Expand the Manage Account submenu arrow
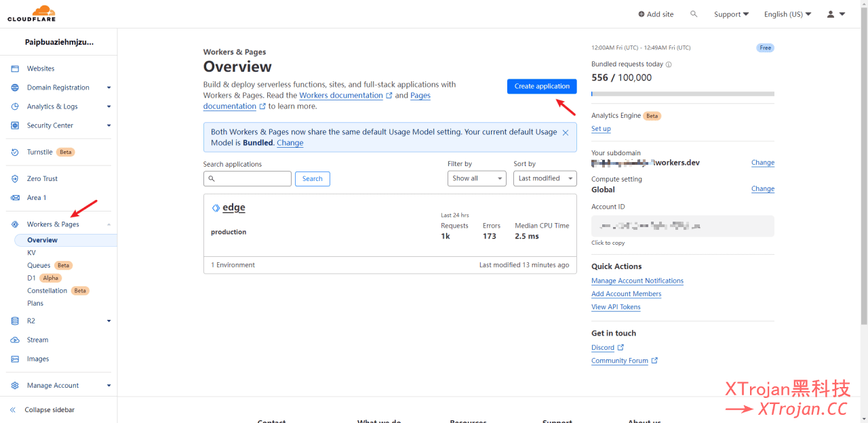This screenshot has height=423, width=868. pyautogui.click(x=108, y=385)
